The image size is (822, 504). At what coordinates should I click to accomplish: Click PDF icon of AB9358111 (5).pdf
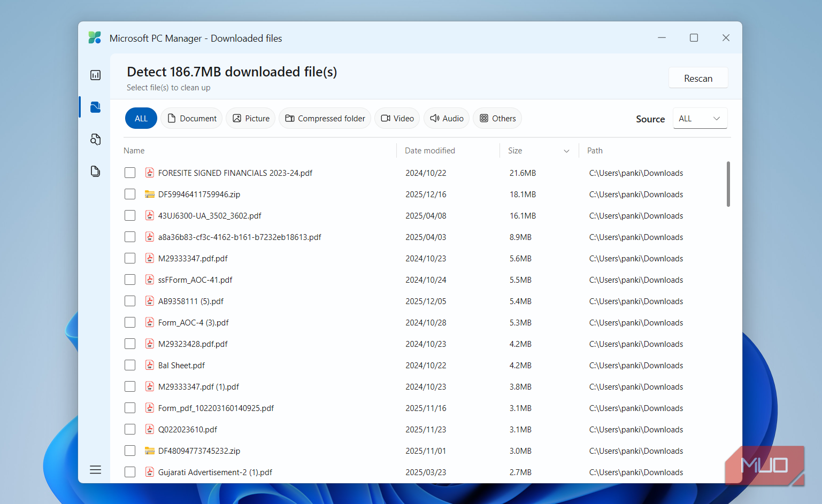(x=150, y=301)
